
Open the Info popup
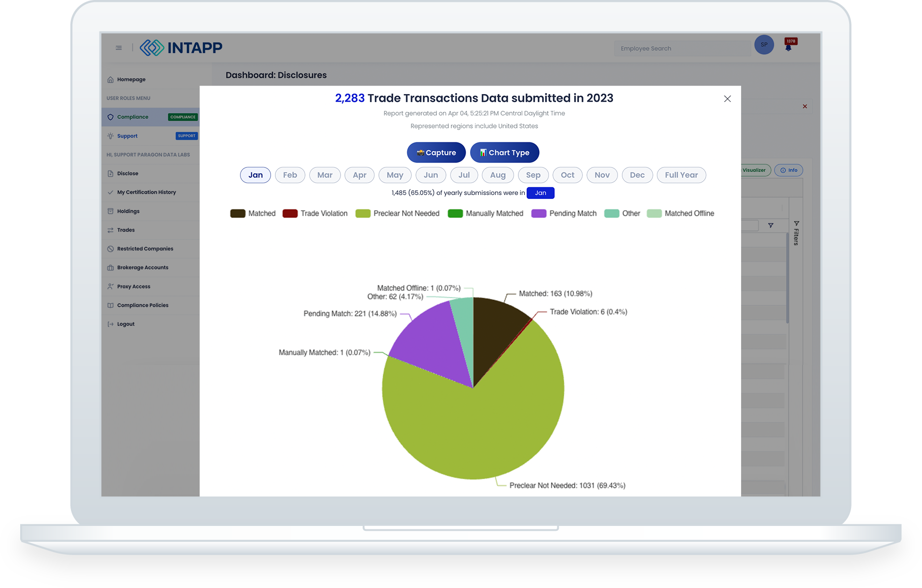pyautogui.click(x=788, y=170)
